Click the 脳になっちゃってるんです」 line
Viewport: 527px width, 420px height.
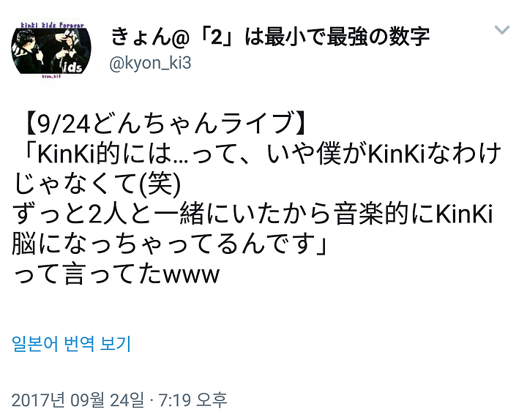click(169, 244)
